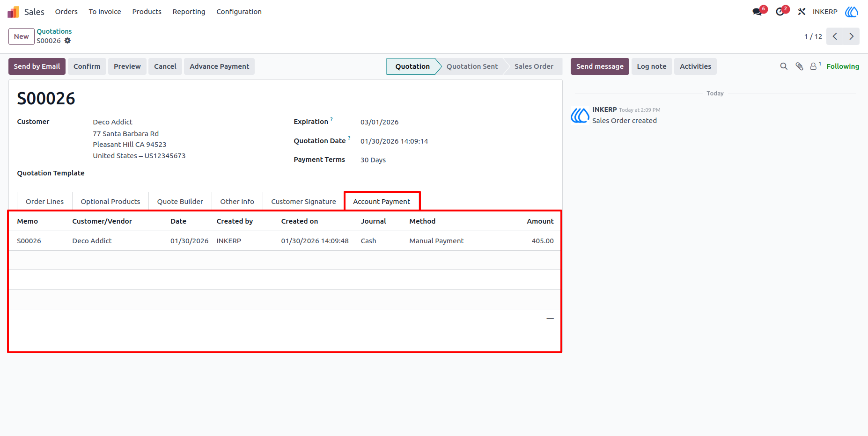Open the Reporting menu
Viewport: 868px width, 436px height.
(189, 12)
